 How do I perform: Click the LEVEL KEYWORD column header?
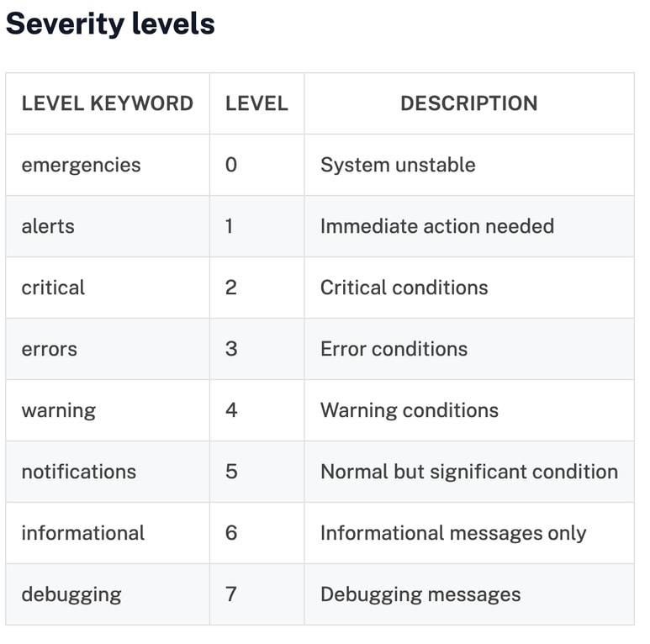tap(108, 103)
